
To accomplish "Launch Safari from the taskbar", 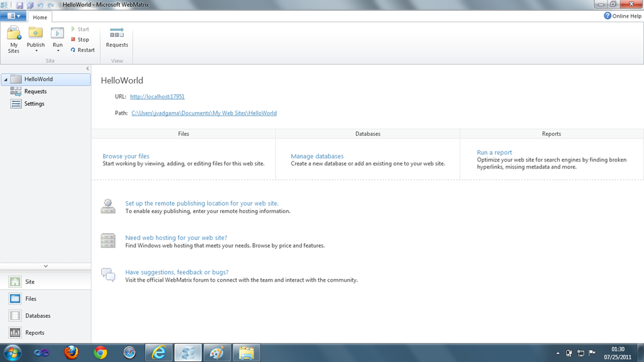I will coord(130,353).
